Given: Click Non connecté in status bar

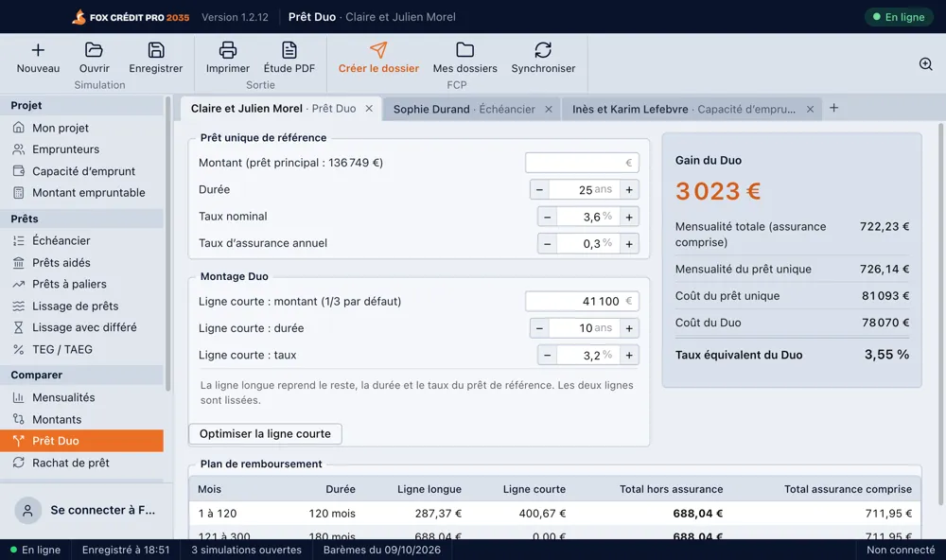Looking at the screenshot, I should pos(901,550).
